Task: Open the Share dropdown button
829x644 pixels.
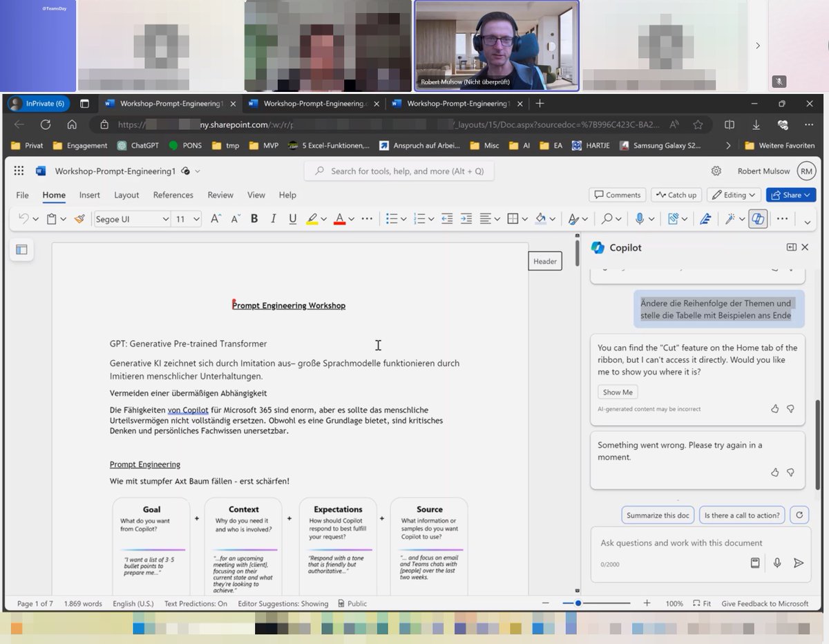Action: (791, 195)
